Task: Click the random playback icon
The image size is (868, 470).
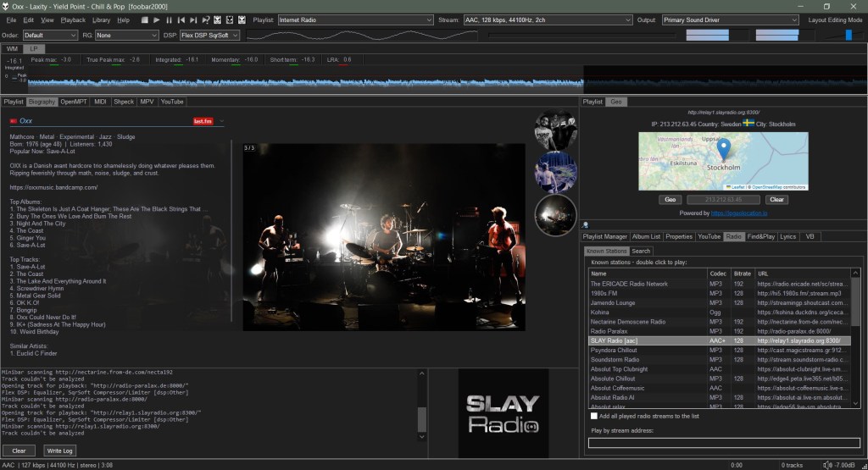Action: pyautogui.click(x=206, y=19)
